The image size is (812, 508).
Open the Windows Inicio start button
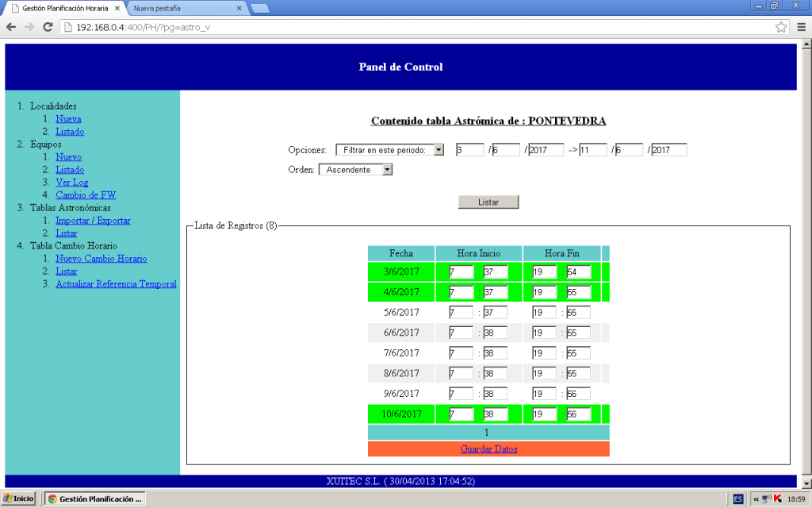[x=18, y=498]
